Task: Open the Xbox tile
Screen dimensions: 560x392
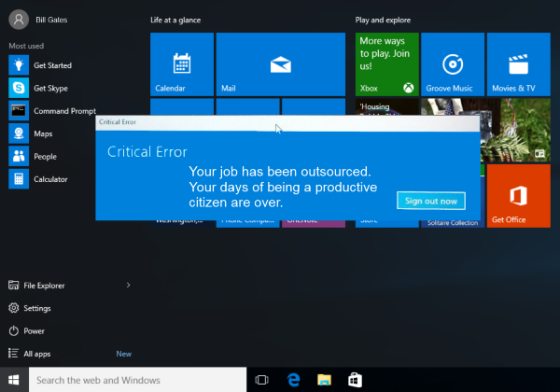Action: pos(387,64)
